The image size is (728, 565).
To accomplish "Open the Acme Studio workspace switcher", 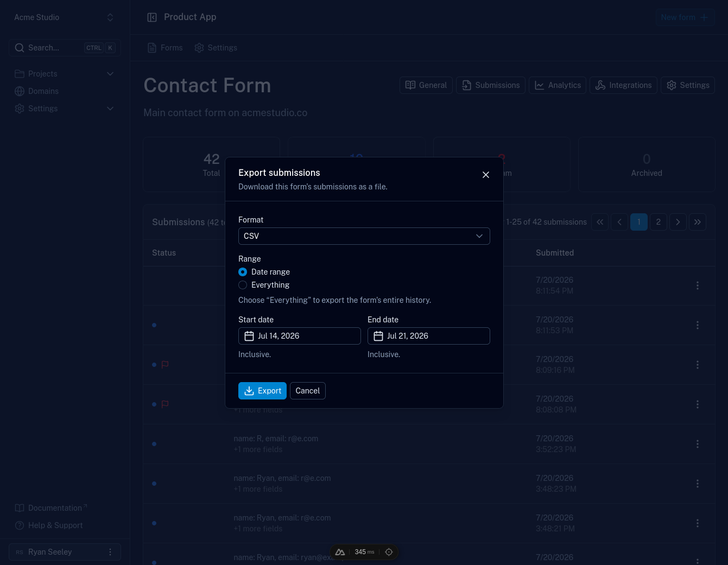I will [x=65, y=17].
